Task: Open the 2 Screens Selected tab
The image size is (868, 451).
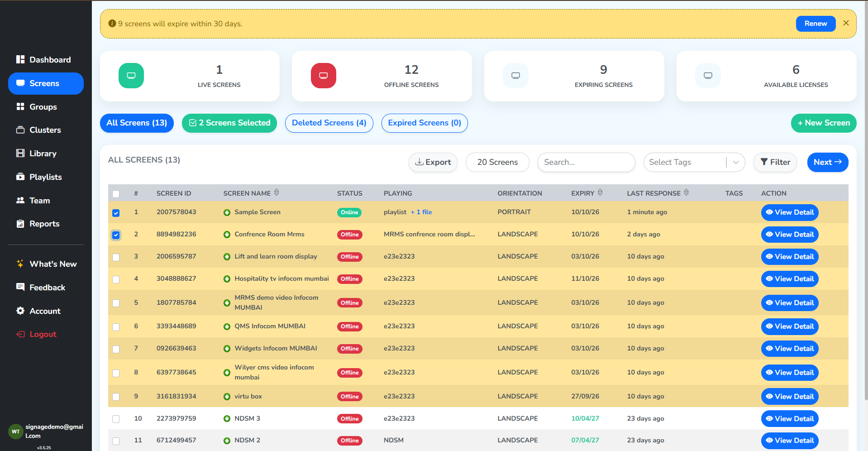Action: click(x=229, y=123)
